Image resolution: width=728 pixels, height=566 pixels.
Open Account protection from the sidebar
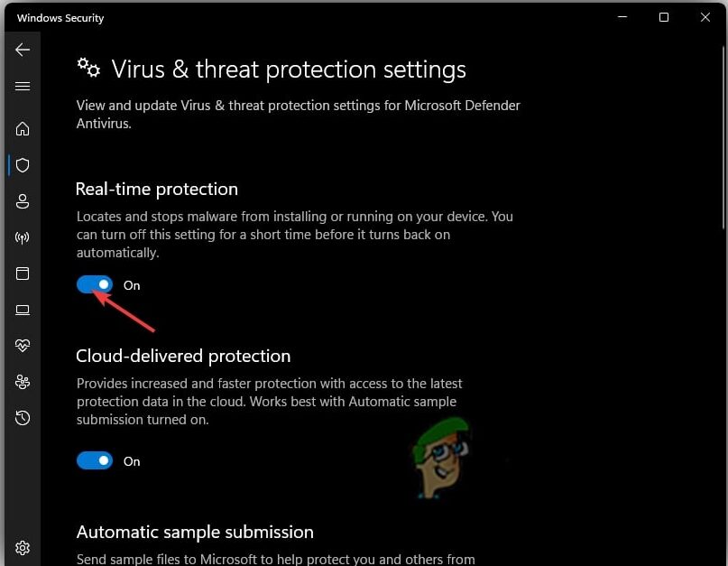pos(23,201)
